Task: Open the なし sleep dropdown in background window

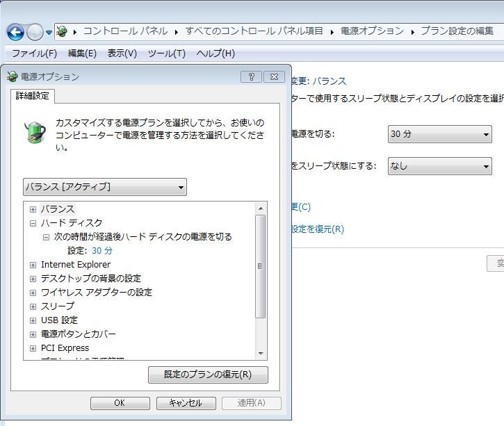Action: 440,166
